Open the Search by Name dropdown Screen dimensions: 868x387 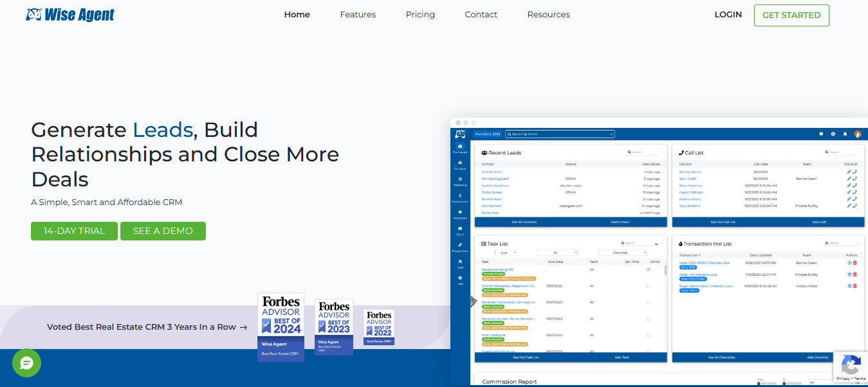pos(560,134)
